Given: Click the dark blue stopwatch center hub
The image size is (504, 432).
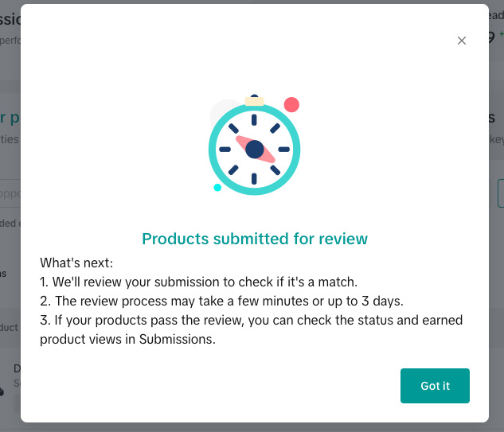Looking at the screenshot, I should [x=254, y=149].
